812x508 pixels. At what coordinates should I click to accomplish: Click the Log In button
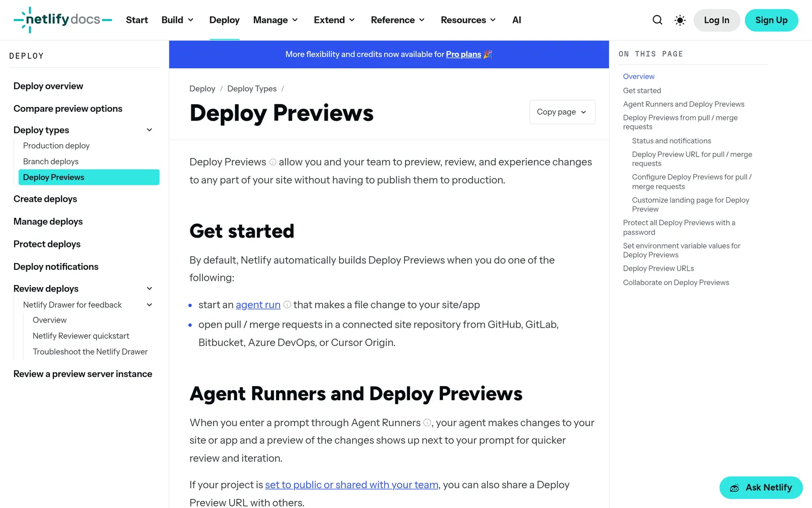coord(717,20)
